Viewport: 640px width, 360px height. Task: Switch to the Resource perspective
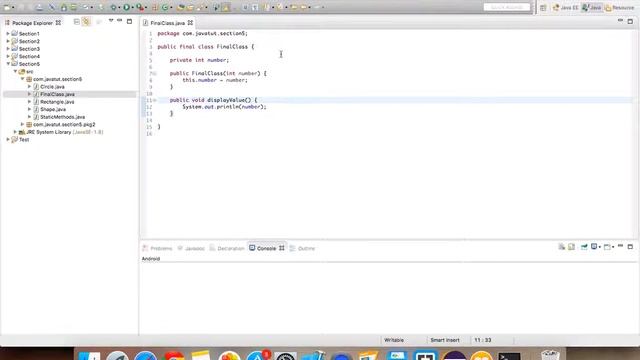click(x=620, y=7)
